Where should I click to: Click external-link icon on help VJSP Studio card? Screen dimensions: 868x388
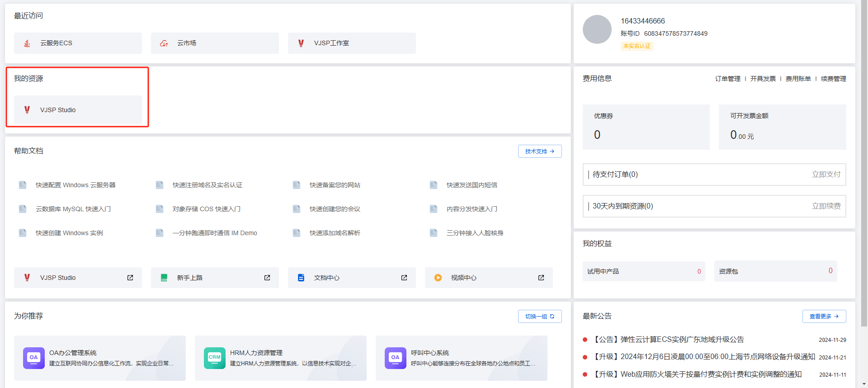coord(130,278)
